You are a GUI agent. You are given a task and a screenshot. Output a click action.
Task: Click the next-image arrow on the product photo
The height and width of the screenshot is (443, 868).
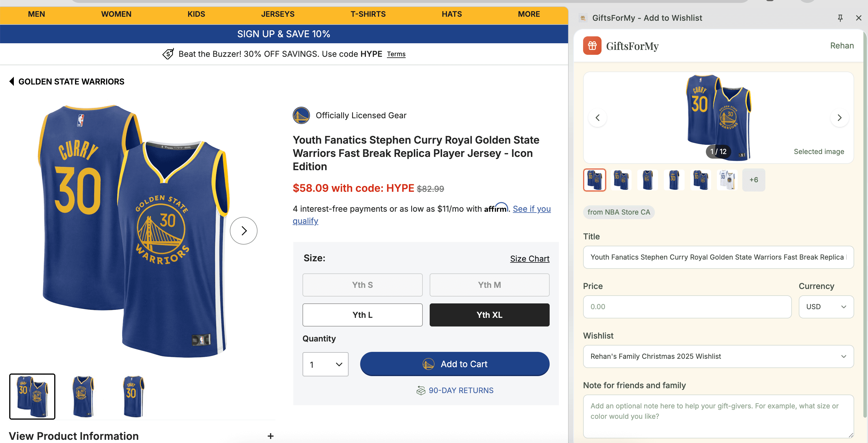(243, 230)
